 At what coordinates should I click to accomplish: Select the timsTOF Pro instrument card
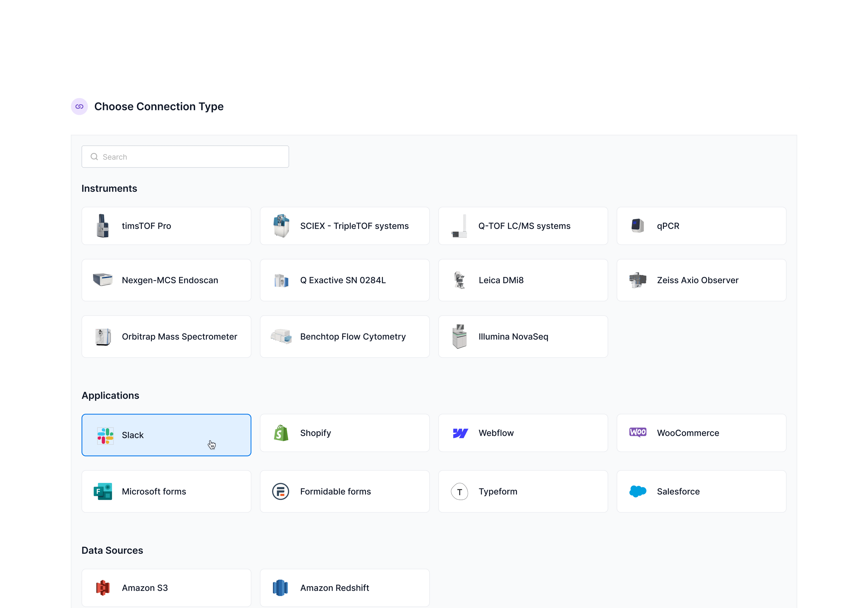pyautogui.click(x=166, y=226)
